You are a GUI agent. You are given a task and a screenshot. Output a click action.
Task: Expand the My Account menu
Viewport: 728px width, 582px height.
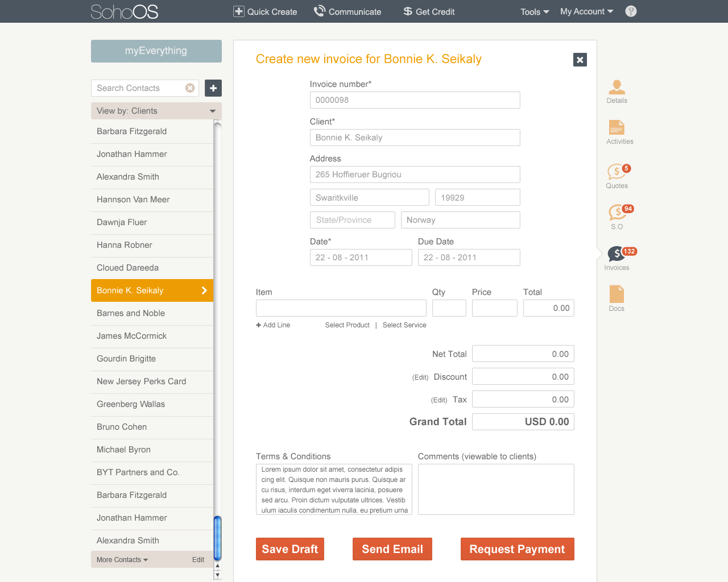click(586, 11)
